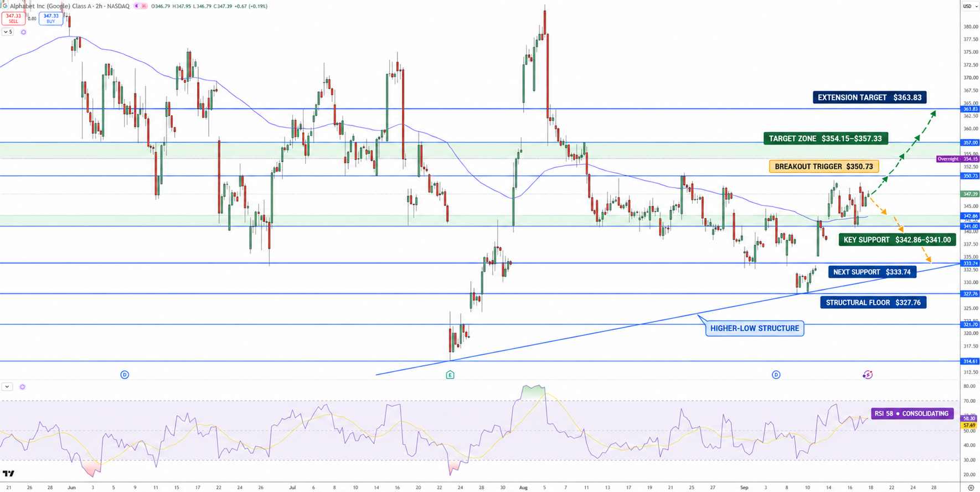Click the purple moon session icon in title
The height and width of the screenshot is (492, 980).
(x=137, y=6)
